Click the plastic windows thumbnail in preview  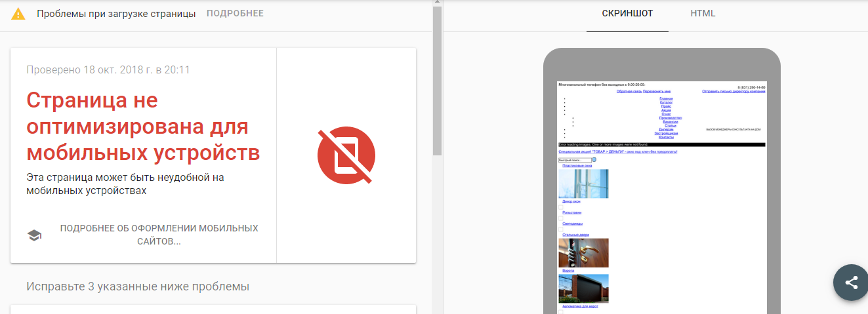click(x=583, y=184)
